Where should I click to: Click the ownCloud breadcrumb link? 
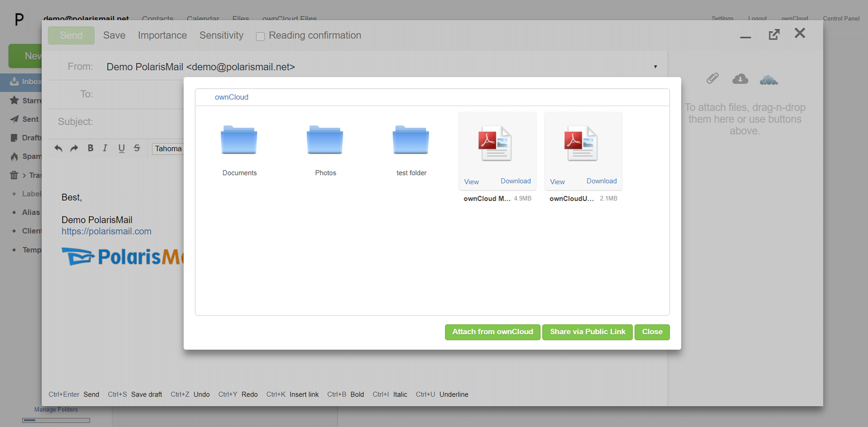pos(231,97)
